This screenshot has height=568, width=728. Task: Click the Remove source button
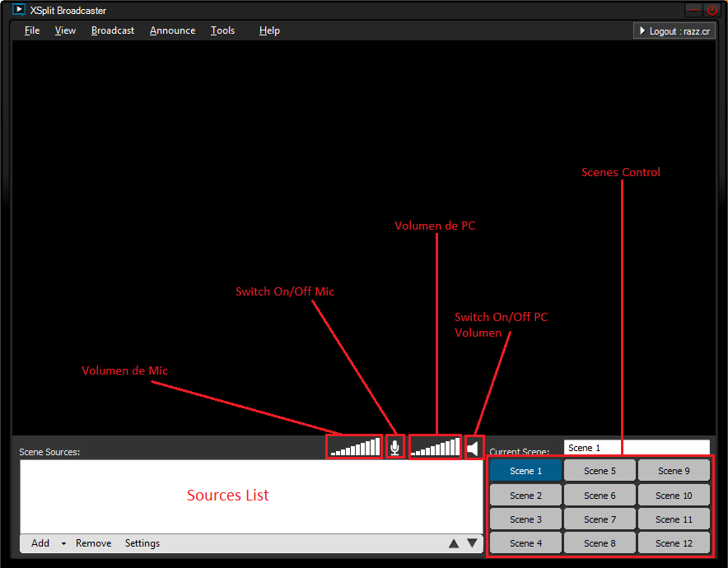93,543
